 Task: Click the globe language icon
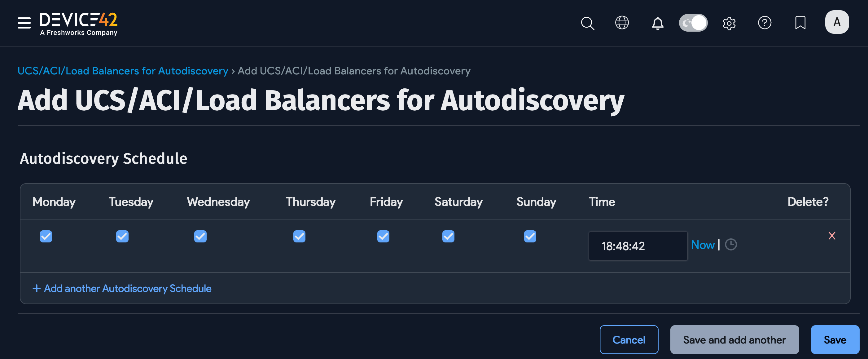622,23
